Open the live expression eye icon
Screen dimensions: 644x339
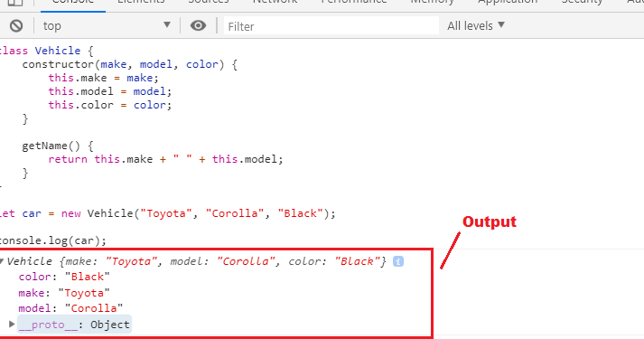pyautogui.click(x=198, y=26)
